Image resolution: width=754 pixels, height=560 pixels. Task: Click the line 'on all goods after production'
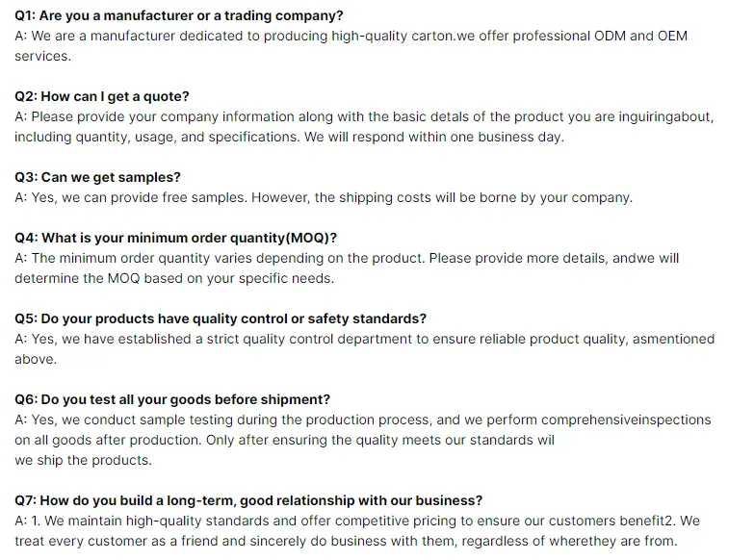click(284, 440)
